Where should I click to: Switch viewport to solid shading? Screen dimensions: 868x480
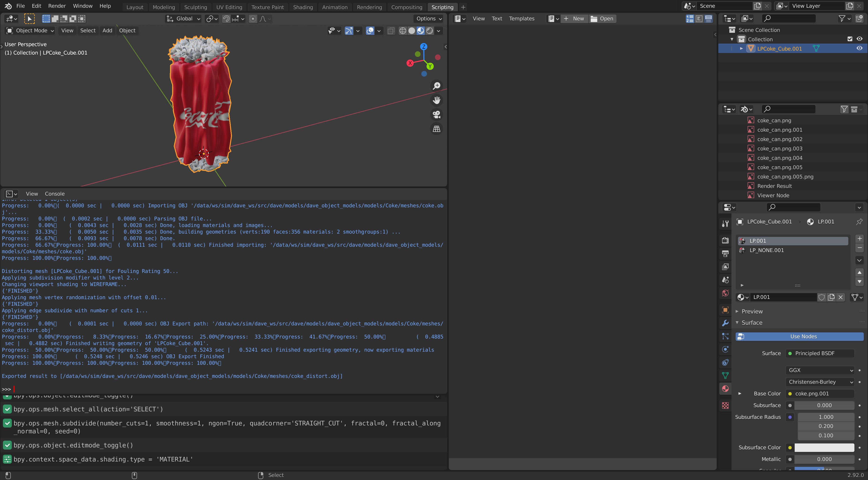412,31
